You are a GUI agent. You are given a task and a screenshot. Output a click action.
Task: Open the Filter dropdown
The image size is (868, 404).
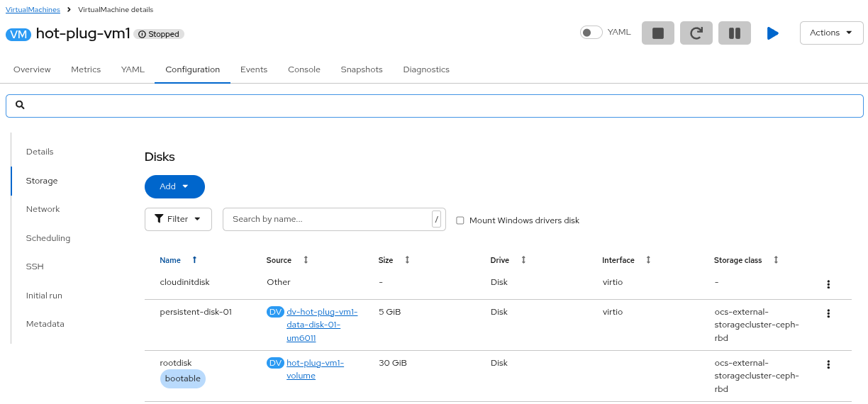coord(178,219)
